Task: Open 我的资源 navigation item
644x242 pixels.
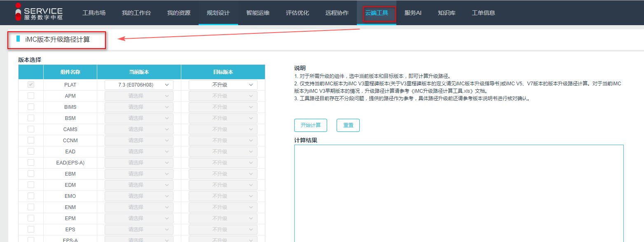Action: pos(179,13)
